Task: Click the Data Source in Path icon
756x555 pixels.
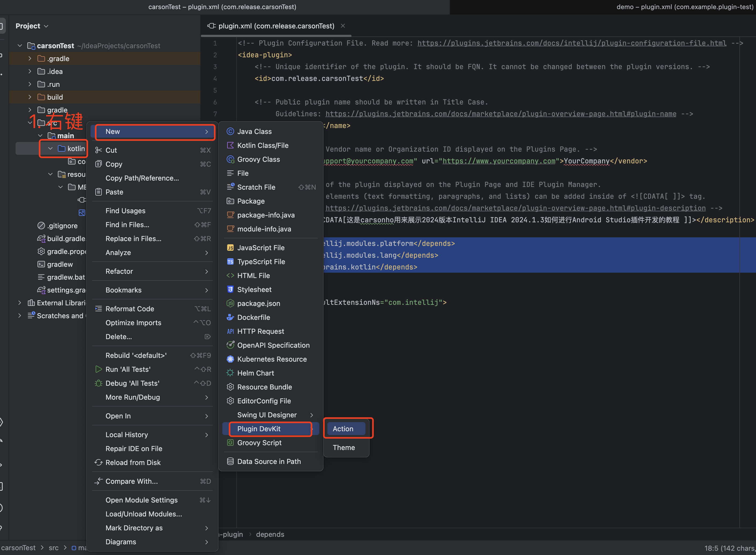Action: (x=230, y=461)
